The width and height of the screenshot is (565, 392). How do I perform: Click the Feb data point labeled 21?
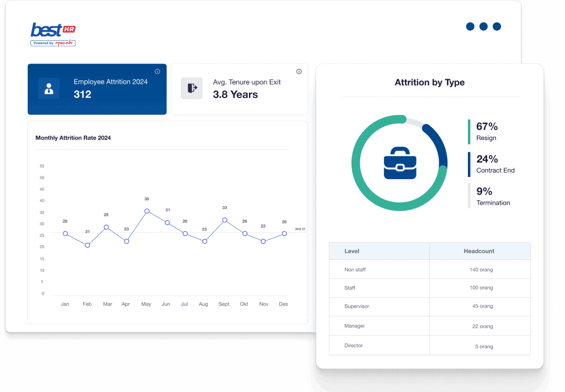87,245
